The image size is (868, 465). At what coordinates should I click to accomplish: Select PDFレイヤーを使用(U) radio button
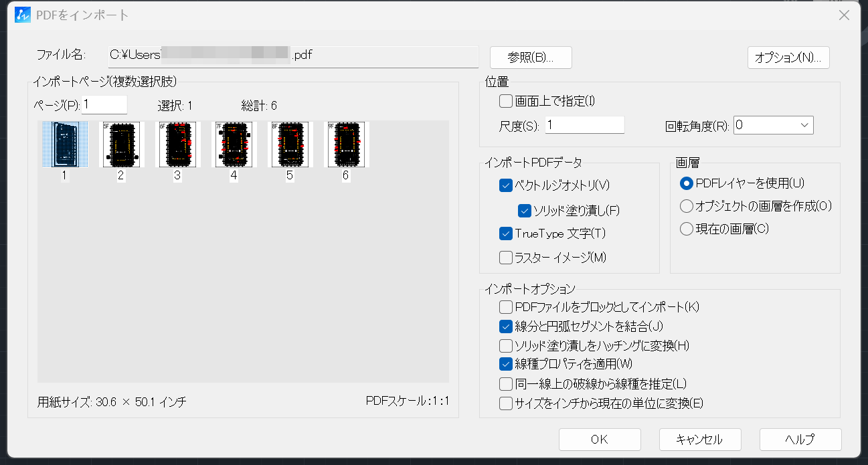point(686,183)
